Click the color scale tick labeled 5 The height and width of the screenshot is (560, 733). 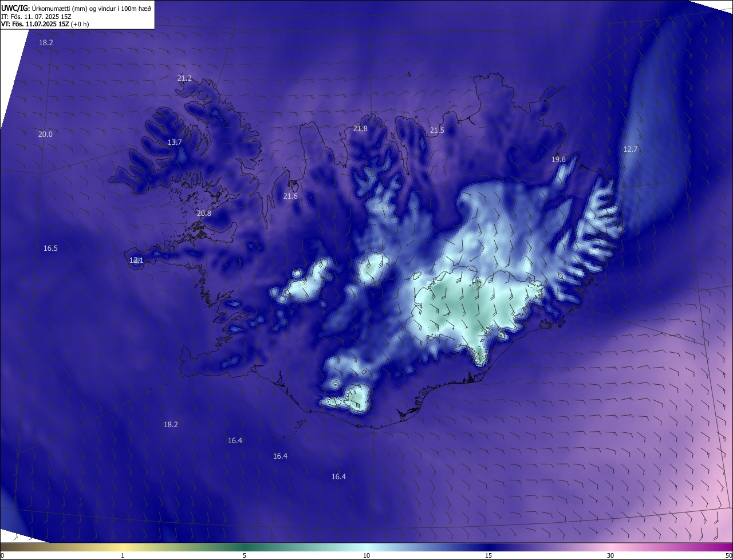click(x=245, y=555)
